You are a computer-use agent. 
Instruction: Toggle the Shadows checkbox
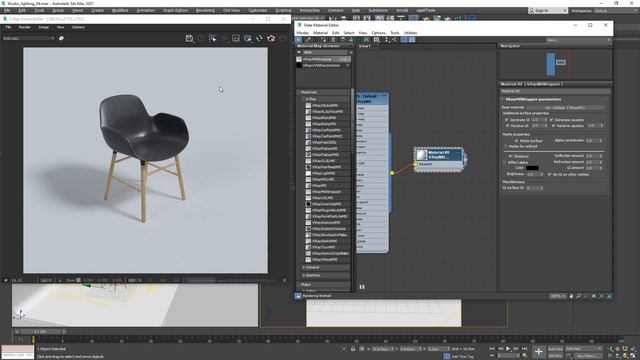point(510,156)
